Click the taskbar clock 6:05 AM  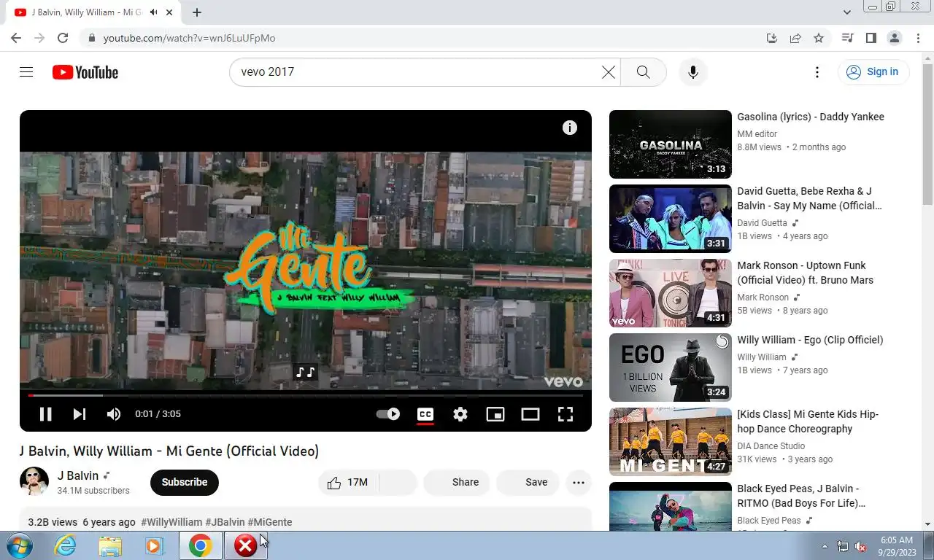coord(897,540)
